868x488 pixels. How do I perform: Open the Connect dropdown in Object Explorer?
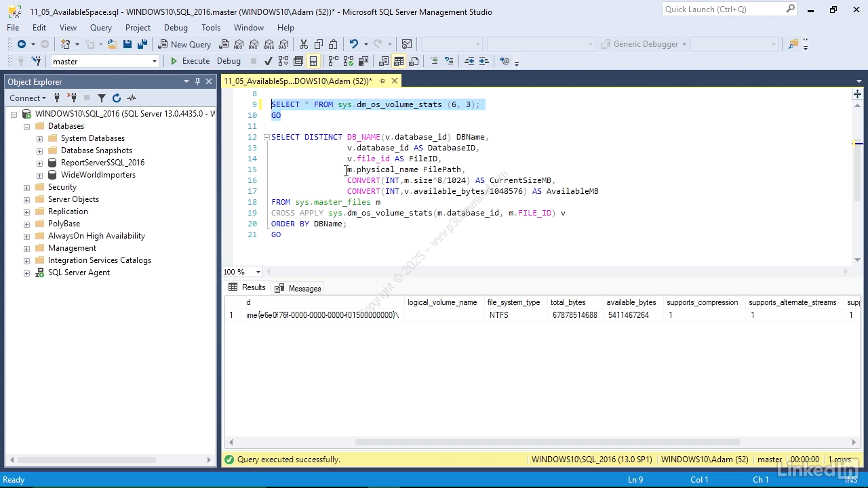(x=28, y=98)
